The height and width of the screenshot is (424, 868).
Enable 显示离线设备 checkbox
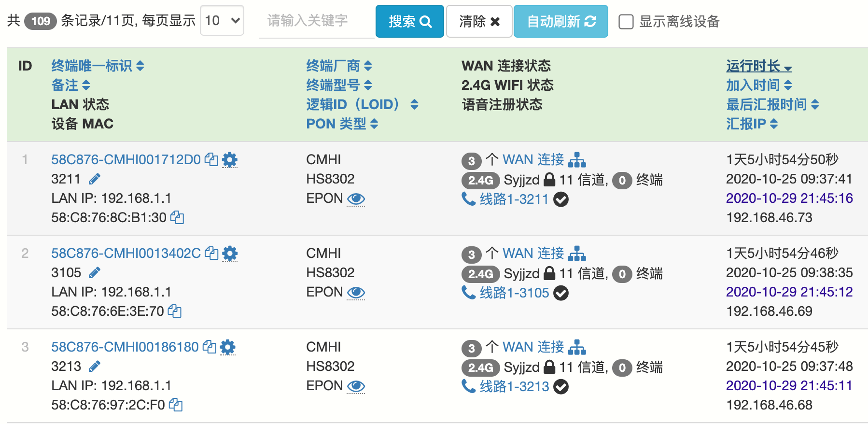point(626,22)
